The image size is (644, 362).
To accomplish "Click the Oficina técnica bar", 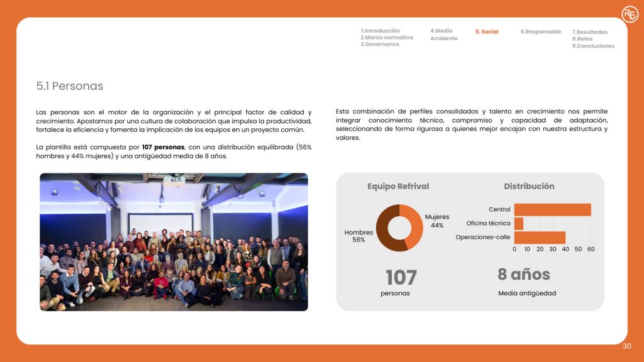I will (x=519, y=224).
